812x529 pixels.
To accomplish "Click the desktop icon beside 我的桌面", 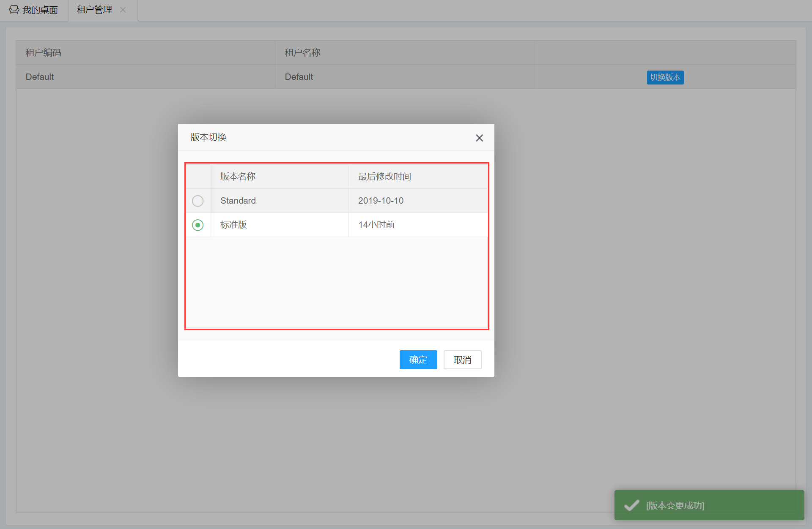I will click(x=14, y=10).
